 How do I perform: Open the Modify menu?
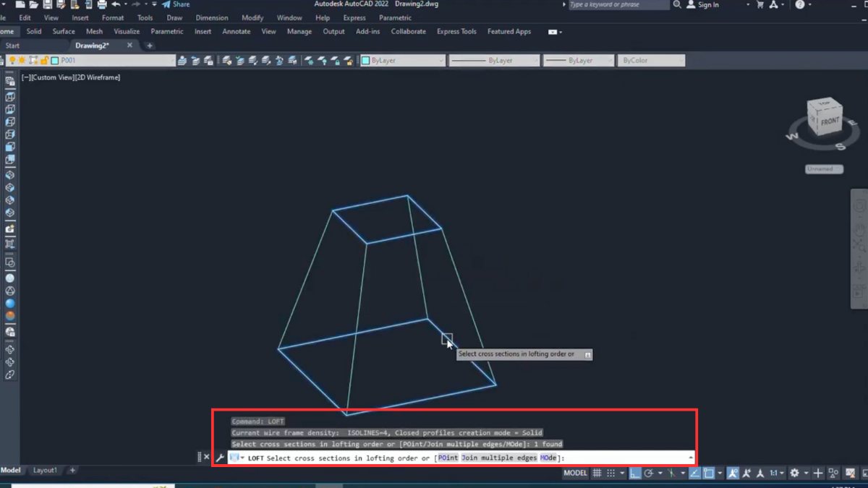coord(252,17)
